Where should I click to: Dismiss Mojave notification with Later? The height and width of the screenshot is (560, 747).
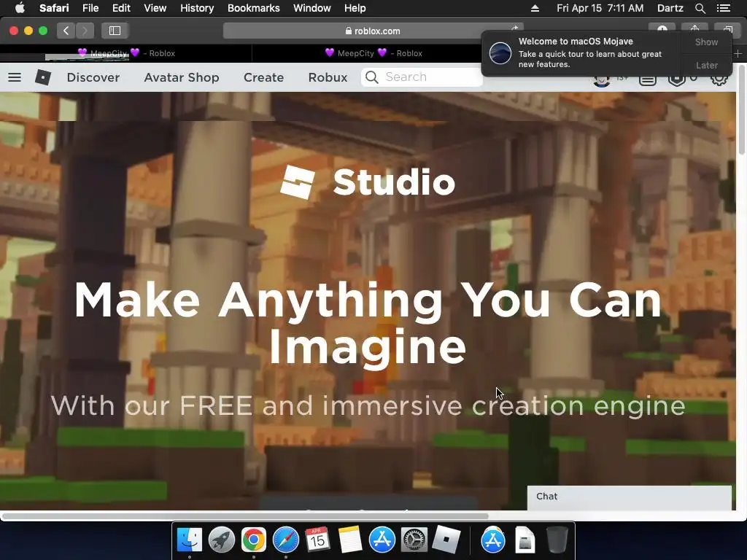pos(706,65)
